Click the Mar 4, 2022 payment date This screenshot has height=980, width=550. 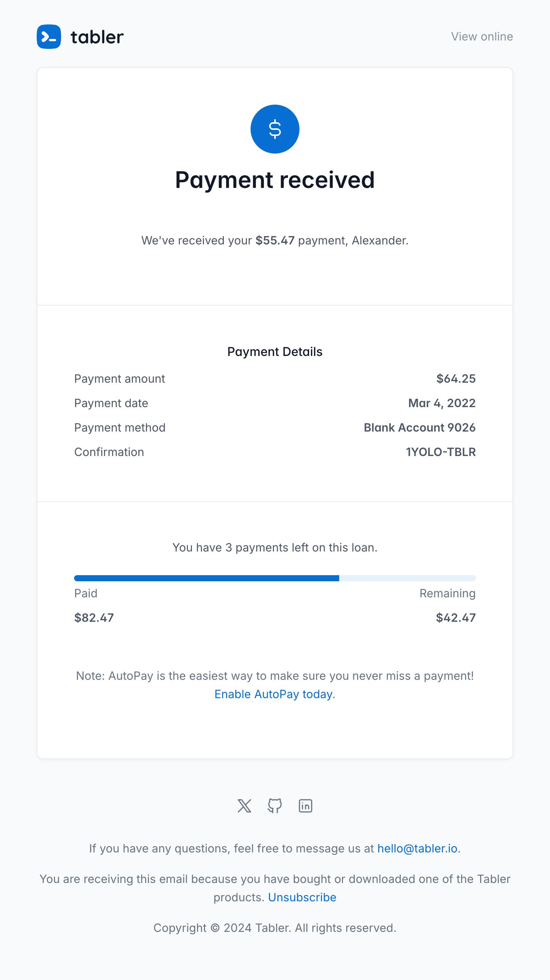point(442,403)
